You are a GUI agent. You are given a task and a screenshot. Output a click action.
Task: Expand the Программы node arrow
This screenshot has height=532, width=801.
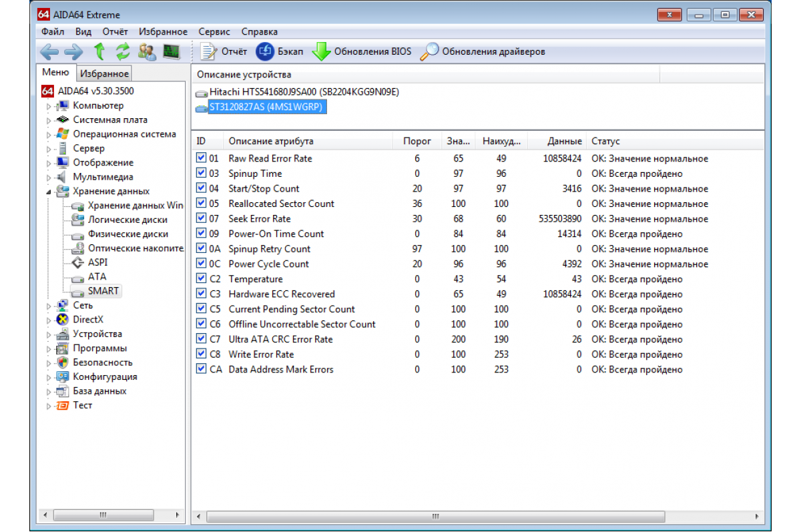[48, 348]
